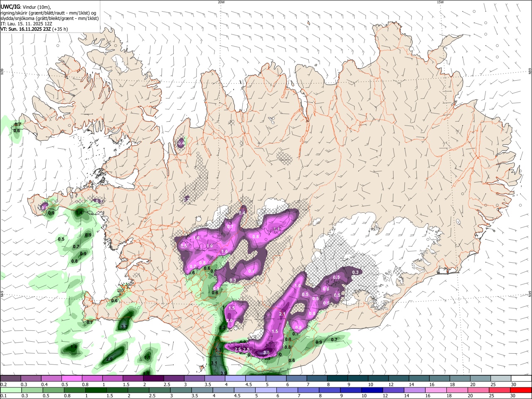Click the '20W' longitude label
This screenshot has height=399, width=532.
(221, 2)
